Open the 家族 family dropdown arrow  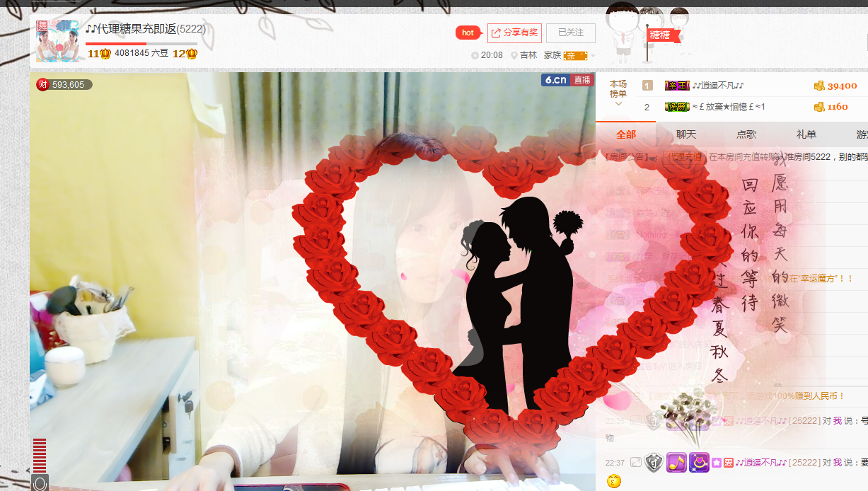593,55
